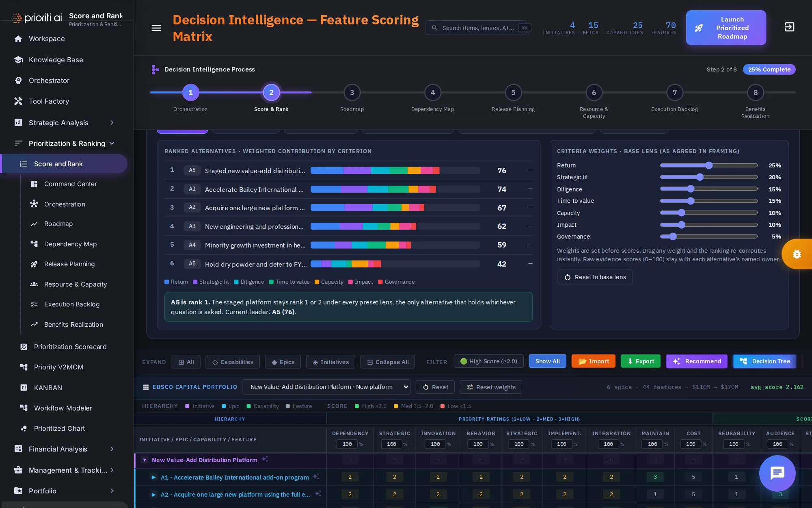The image size is (812, 508).
Task: Collapse Prioritization & Ranking section chevron
Action: click(112, 143)
